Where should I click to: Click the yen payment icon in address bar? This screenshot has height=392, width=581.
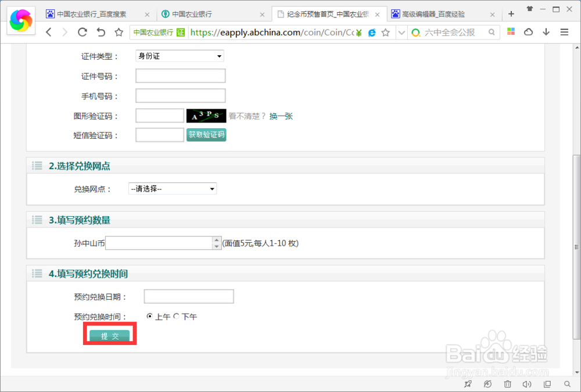pyautogui.click(x=358, y=33)
